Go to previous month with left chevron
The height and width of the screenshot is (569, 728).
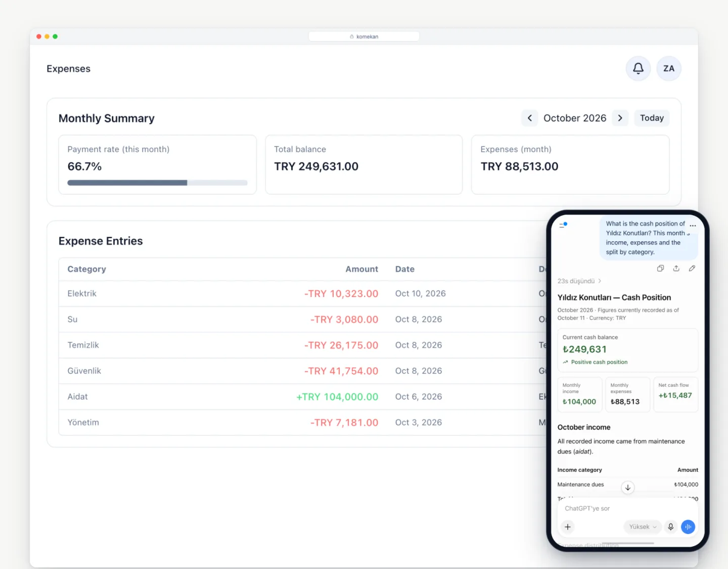tap(529, 118)
